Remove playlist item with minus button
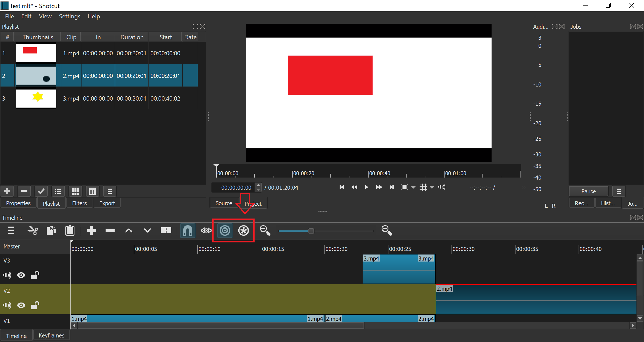 pos(24,191)
